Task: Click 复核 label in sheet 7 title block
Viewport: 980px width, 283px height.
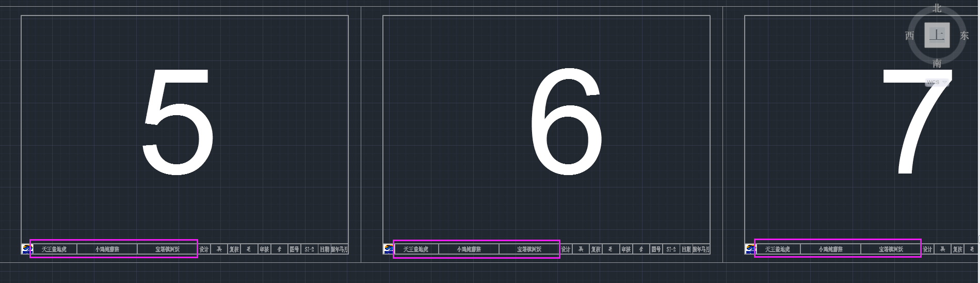Action: [x=958, y=249]
